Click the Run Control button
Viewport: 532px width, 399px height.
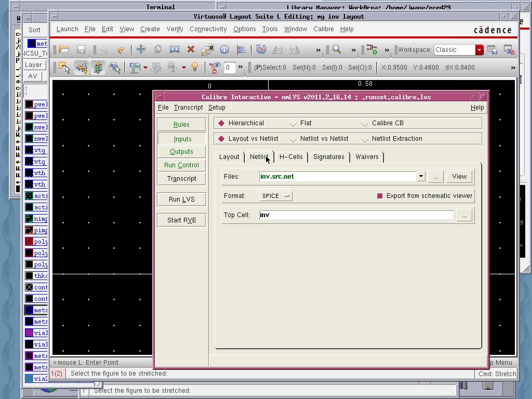click(x=182, y=165)
